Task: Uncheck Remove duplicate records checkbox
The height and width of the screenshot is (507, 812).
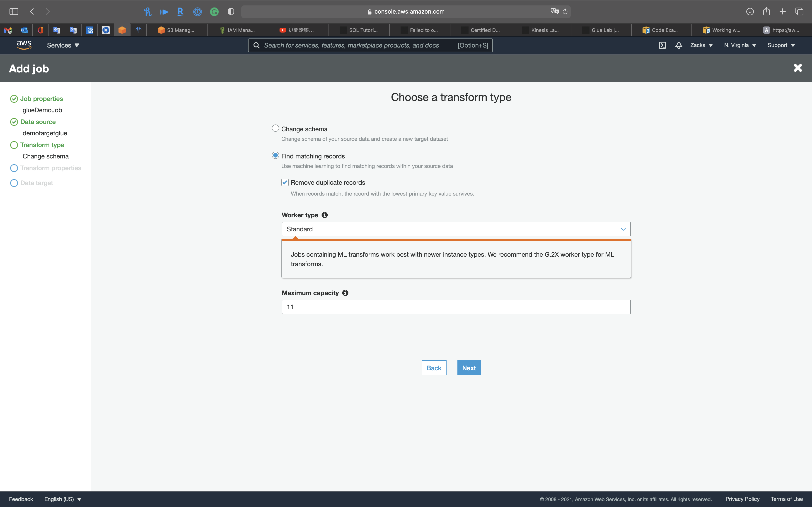Action: (x=285, y=182)
